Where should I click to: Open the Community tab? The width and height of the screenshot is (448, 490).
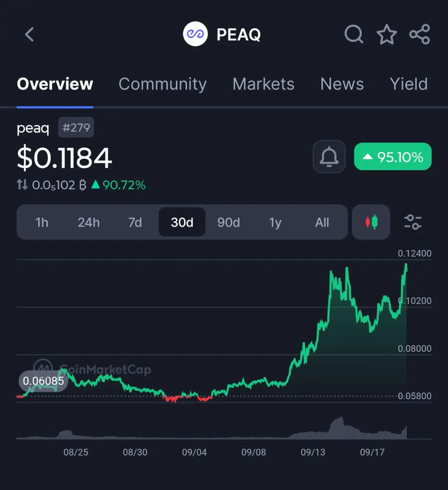click(x=162, y=84)
